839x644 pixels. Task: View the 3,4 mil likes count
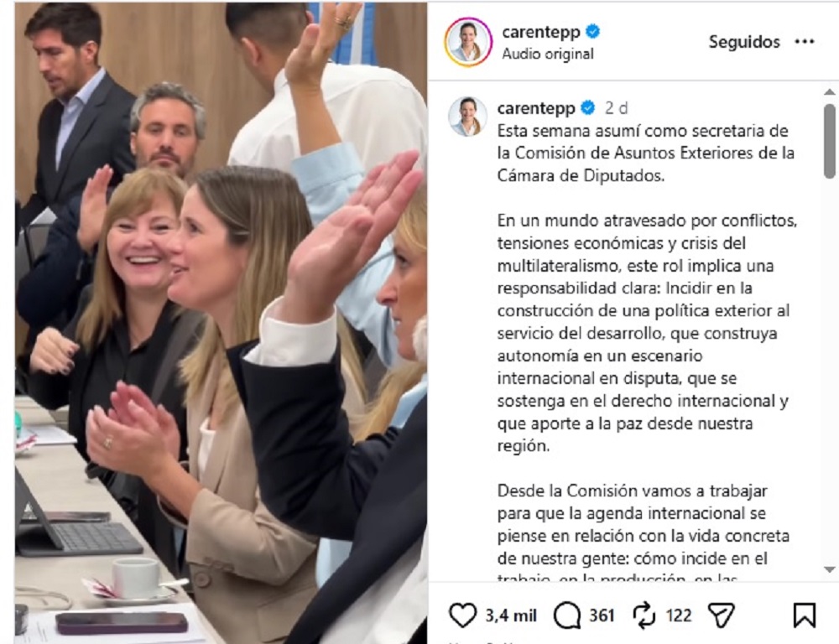click(x=511, y=615)
